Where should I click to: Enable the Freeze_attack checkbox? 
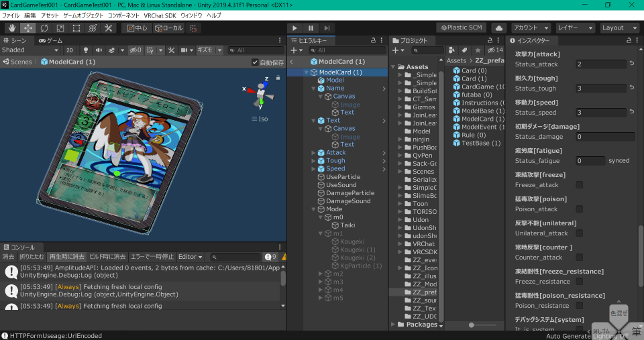coord(580,185)
